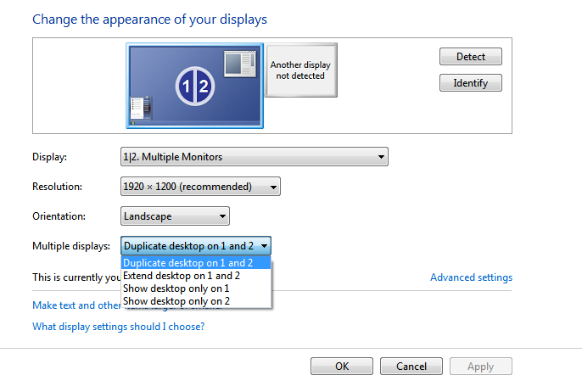Click the Cancel button
Image resolution: width=582 pixels, height=392 pixels.
coord(411,367)
